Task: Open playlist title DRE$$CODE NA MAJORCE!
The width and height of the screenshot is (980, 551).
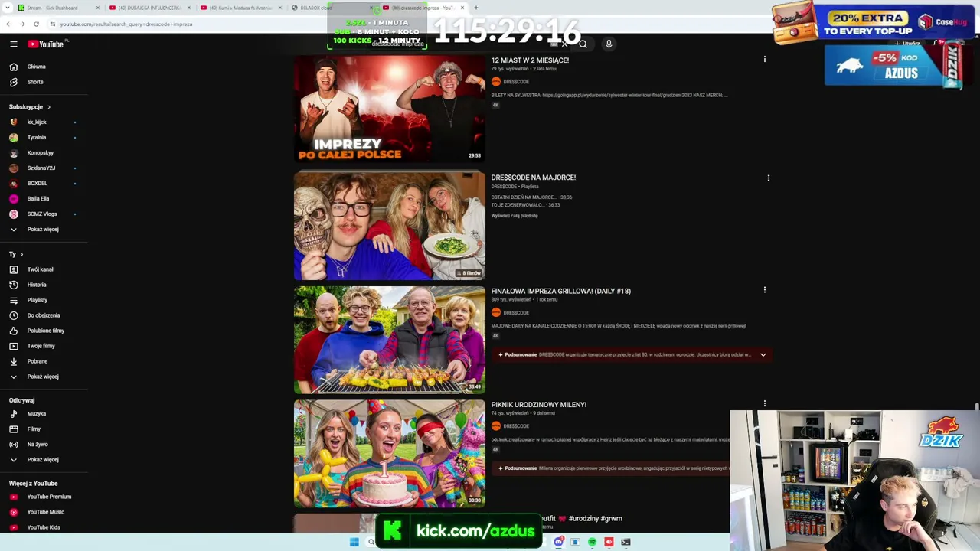Action: click(x=534, y=178)
